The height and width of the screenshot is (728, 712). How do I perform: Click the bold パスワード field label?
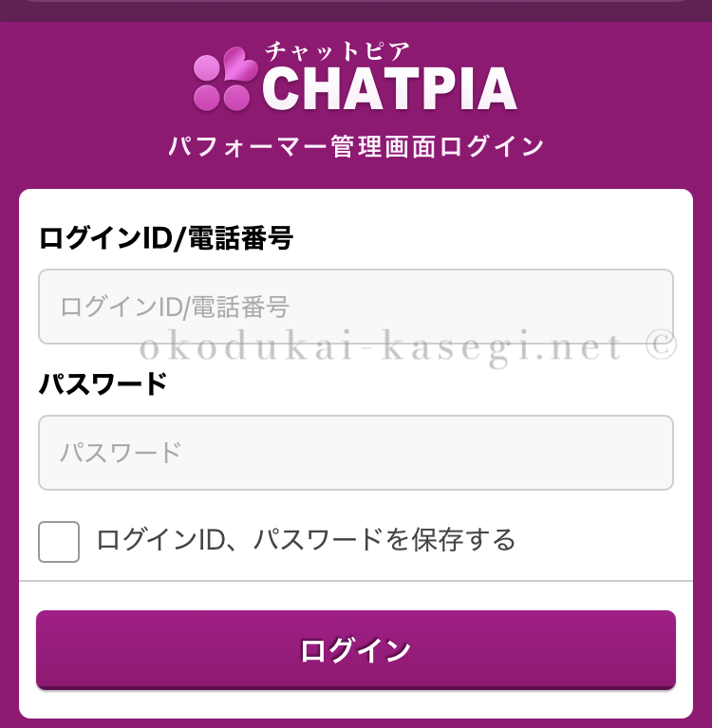(103, 384)
